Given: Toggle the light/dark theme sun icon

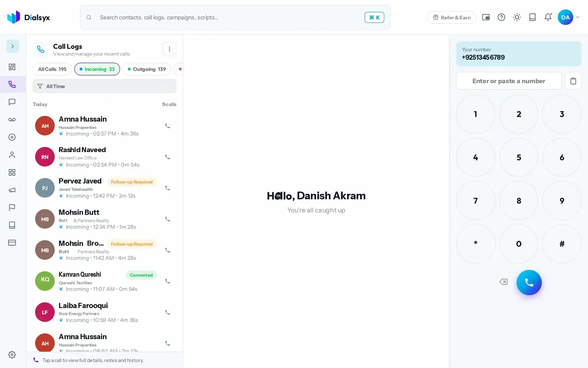Looking at the screenshot, I should tap(517, 17).
